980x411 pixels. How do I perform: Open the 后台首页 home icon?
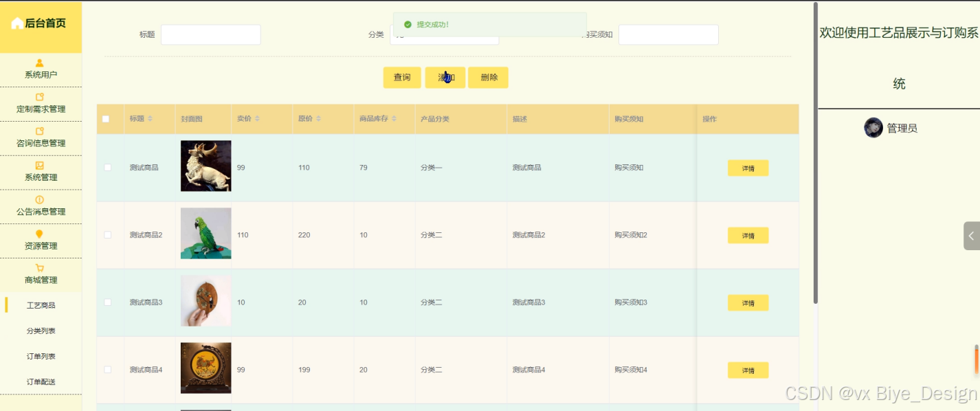pyautogui.click(x=17, y=23)
